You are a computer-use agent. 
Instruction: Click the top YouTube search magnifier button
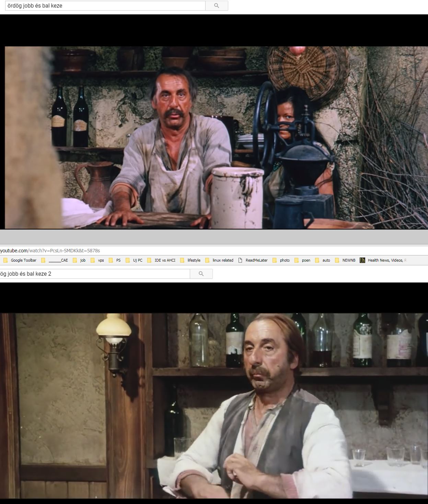coord(217,6)
